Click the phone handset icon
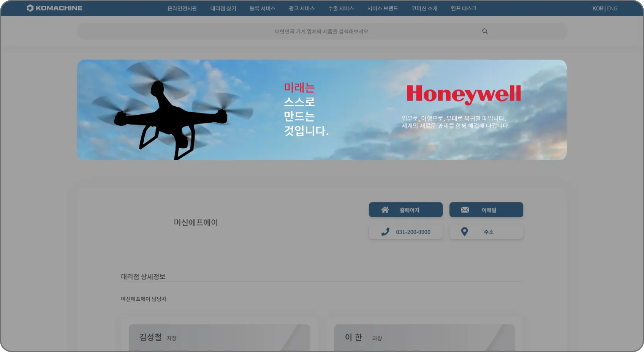The image size is (644, 352). [x=385, y=232]
